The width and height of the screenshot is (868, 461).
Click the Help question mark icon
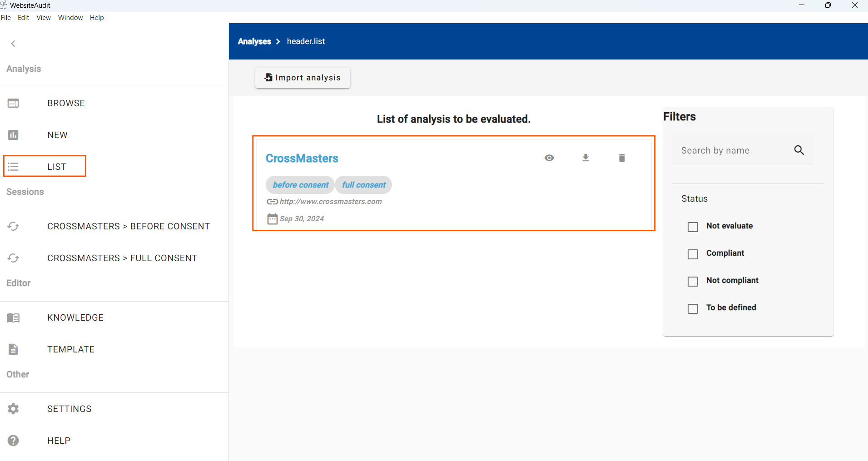[x=13, y=441]
